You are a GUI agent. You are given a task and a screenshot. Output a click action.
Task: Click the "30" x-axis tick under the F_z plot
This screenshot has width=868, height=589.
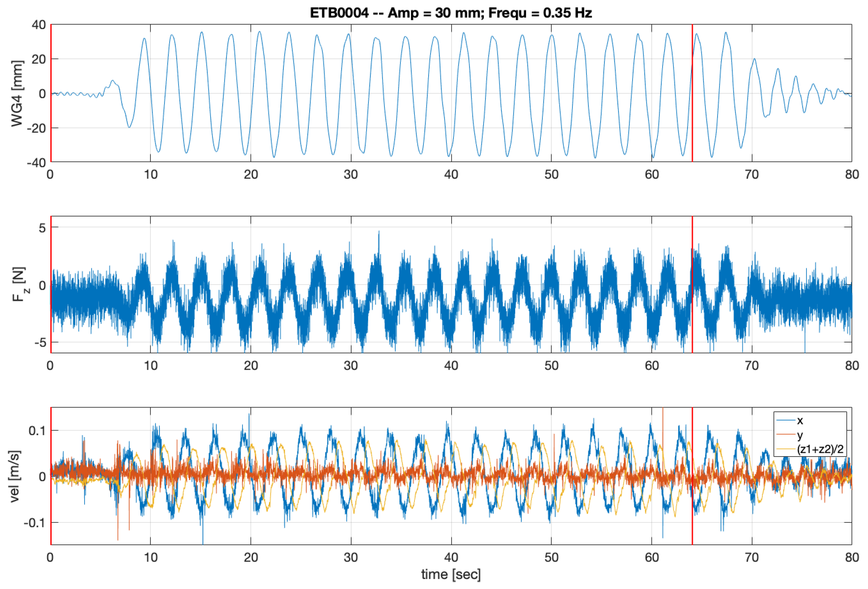[351, 365]
